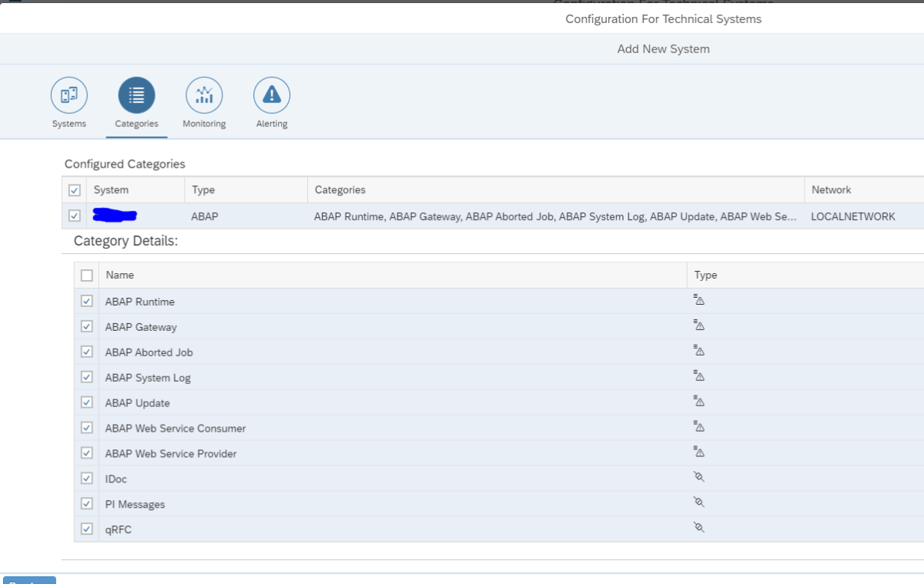Uncheck the ABAP Runtime category checkbox

pos(86,300)
